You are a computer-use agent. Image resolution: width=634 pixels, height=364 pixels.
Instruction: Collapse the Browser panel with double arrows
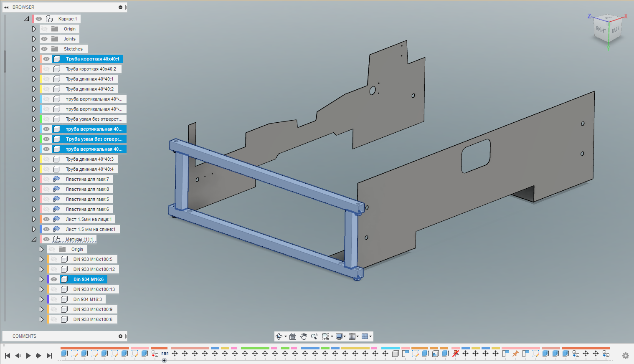click(x=6, y=7)
